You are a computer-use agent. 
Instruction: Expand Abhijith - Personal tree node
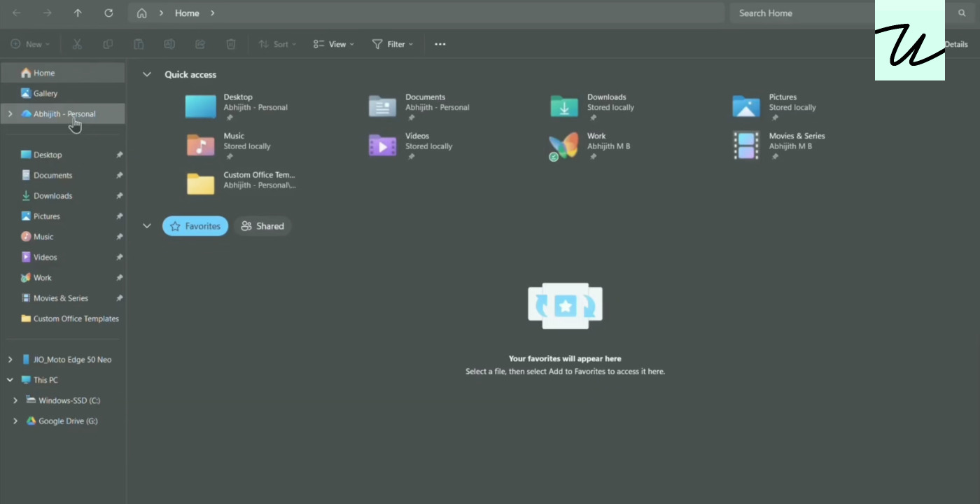10,113
